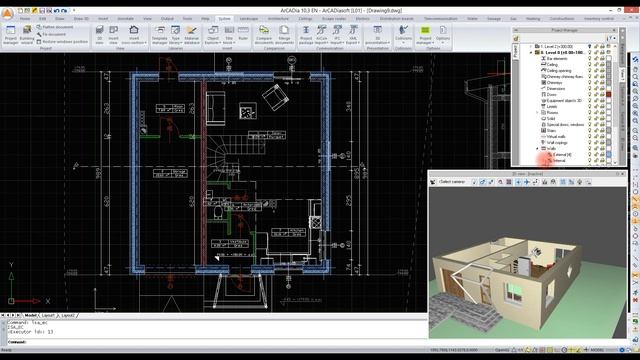Open the 3D view ribbon button
This screenshot has width=640, height=360.
tap(100, 35)
